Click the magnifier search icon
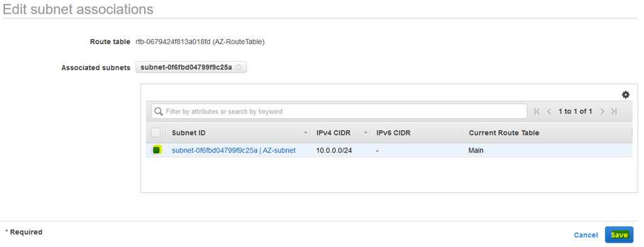Image resolution: width=644 pixels, height=247 pixels. coord(158,111)
